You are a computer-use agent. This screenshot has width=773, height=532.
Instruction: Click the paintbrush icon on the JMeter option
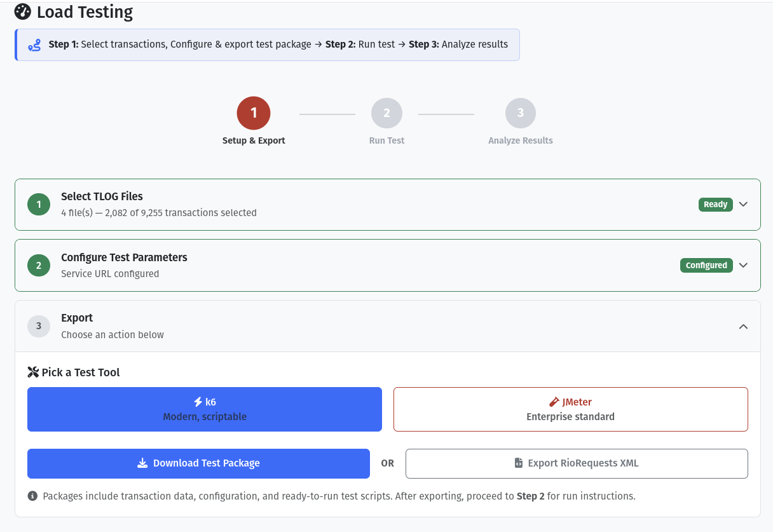554,402
